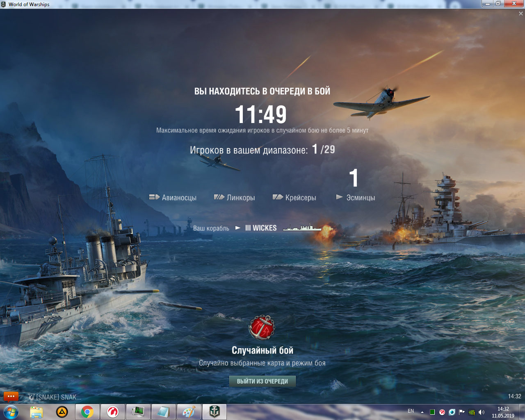Open the volume speaker tray icon
Screen dimensions: 525x420
pos(482,412)
